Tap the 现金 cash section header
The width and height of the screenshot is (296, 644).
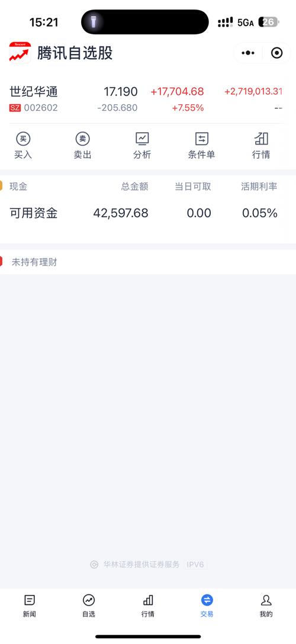click(18, 187)
